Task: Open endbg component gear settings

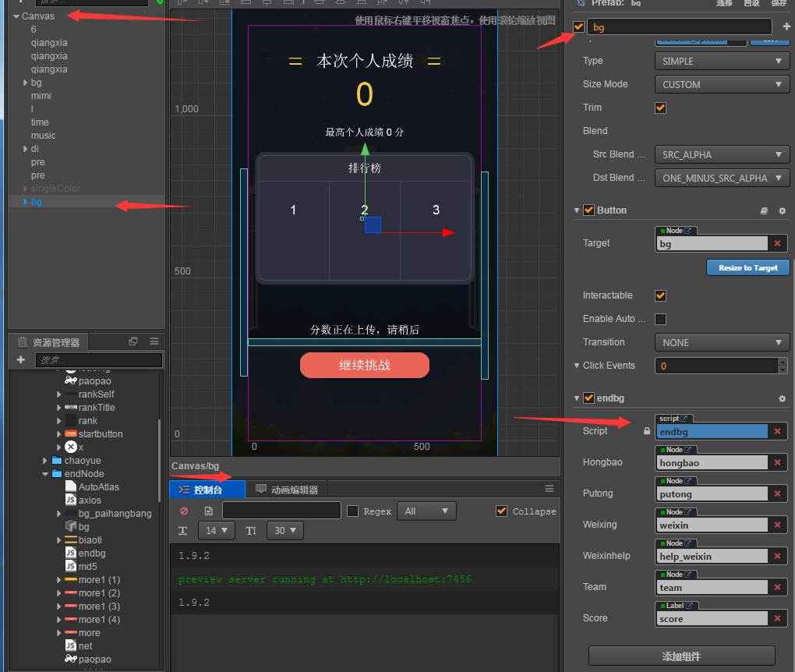Action: pyautogui.click(x=783, y=398)
